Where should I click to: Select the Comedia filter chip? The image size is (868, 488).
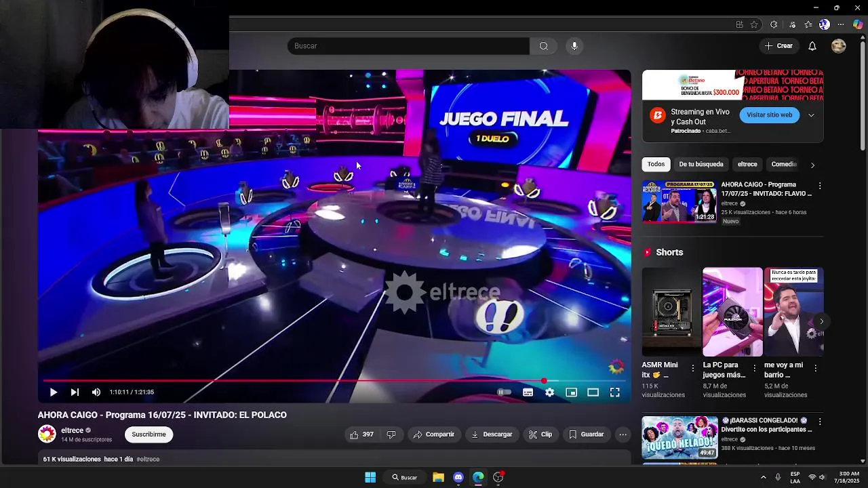coord(784,164)
